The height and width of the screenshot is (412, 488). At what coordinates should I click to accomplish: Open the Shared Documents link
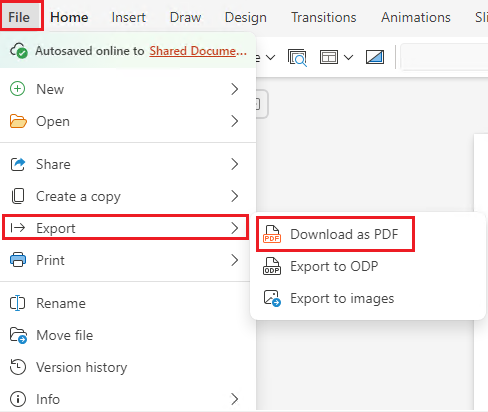tap(198, 51)
